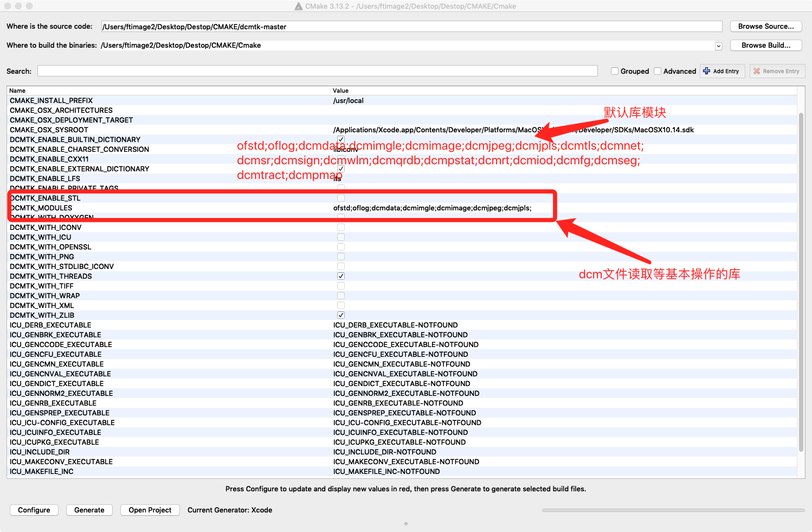Select the DCMTK_ENABLE_CXX11 row name
Image resolution: width=812 pixels, height=532 pixels.
tap(49, 159)
